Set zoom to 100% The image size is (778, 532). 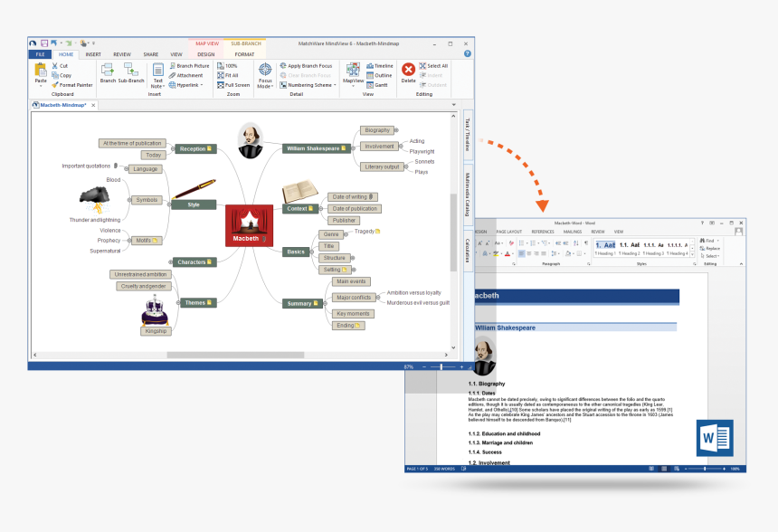(227, 65)
